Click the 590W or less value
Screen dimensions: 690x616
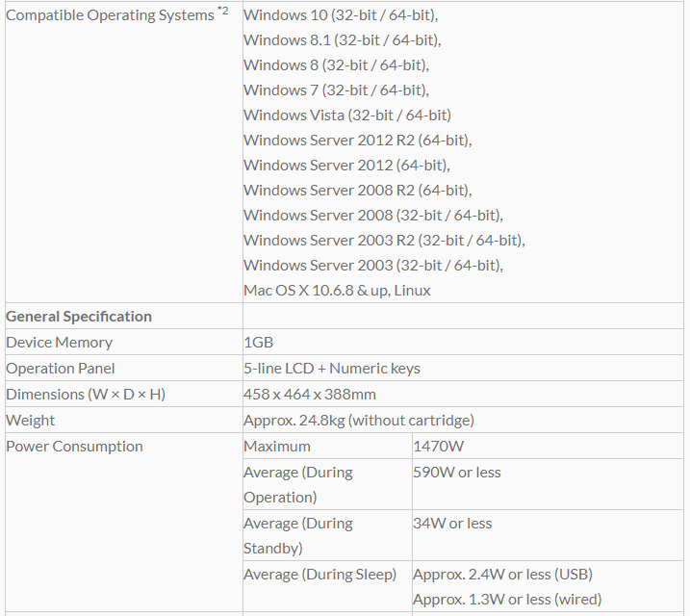point(457,473)
